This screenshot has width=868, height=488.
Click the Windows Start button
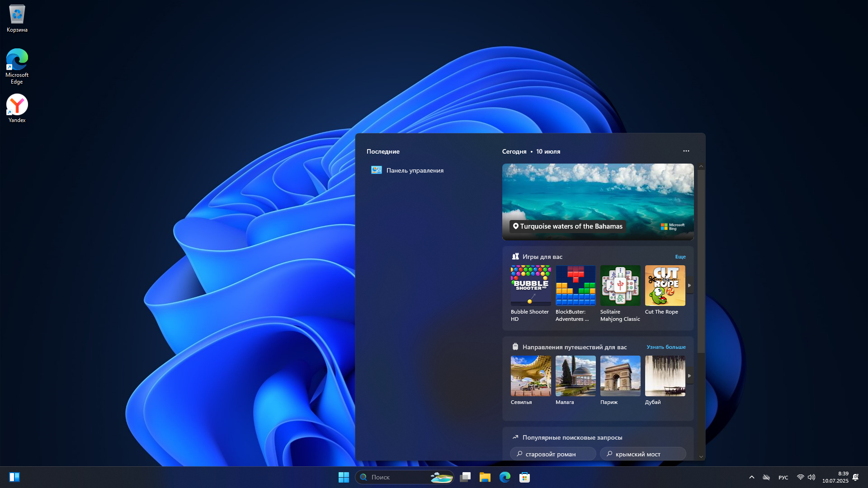[x=344, y=477]
